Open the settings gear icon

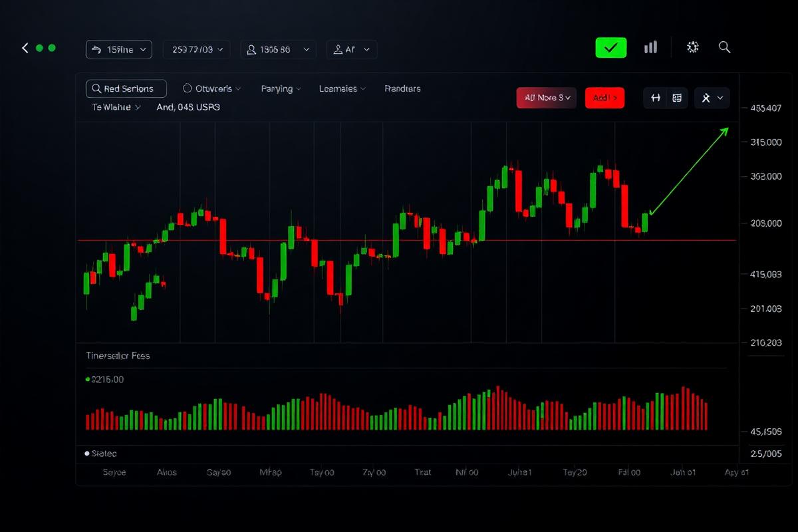pos(692,47)
